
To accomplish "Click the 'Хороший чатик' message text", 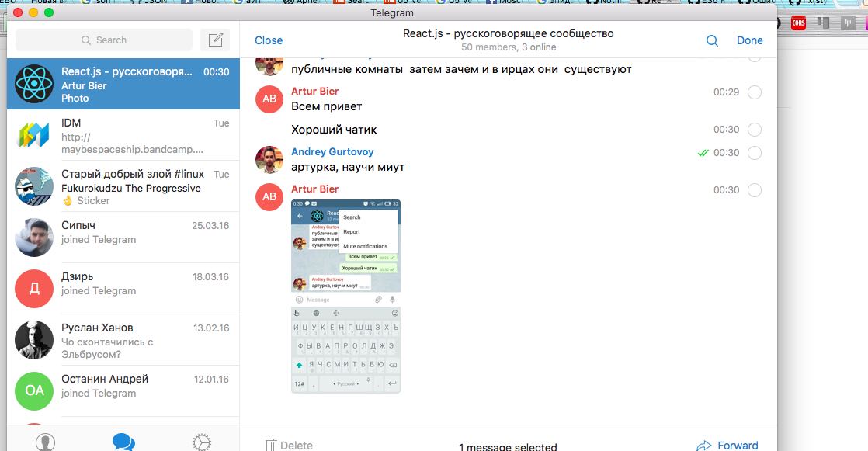I will click(334, 130).
